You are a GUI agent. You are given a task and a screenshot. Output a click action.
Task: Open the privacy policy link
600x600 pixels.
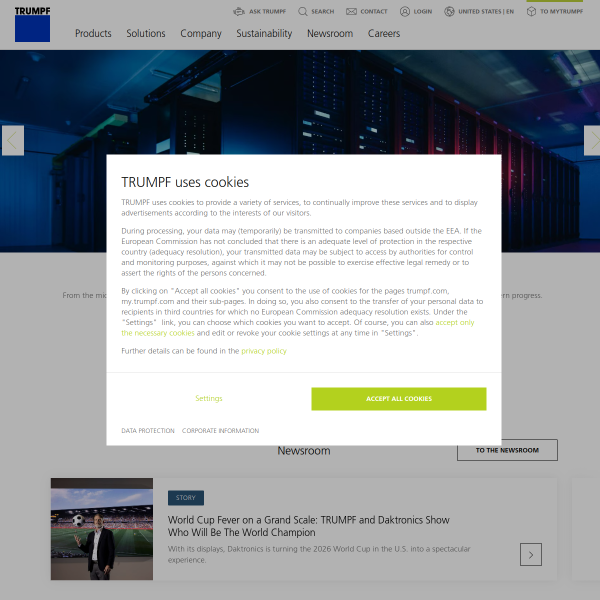(x=264, y=351)
